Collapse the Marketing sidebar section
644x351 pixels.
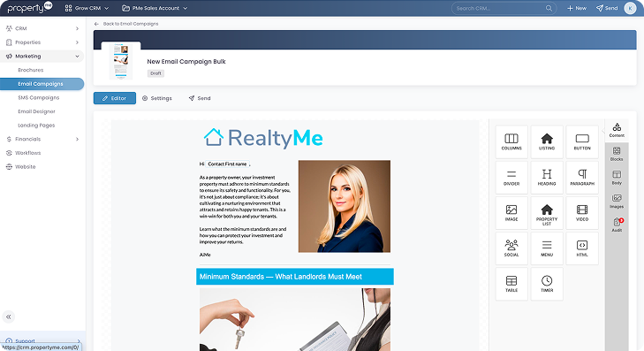point(42,57)
